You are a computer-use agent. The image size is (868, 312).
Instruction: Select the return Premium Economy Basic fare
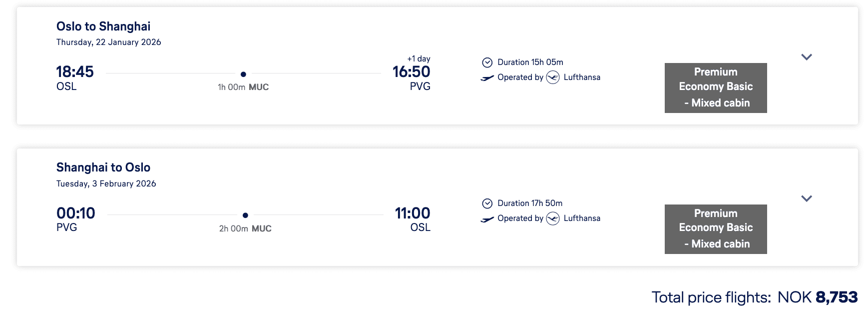tap(715, 229)
